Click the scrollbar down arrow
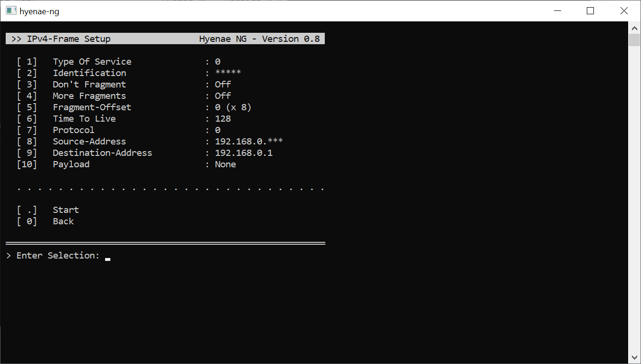Image resolution: width=641 pixels, height=364 pixels. 634,357
